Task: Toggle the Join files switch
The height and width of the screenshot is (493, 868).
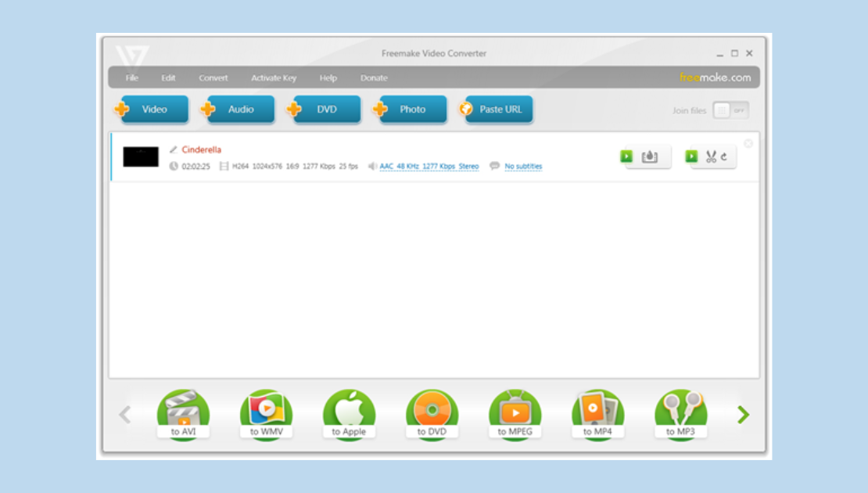Action: point(730,110)
